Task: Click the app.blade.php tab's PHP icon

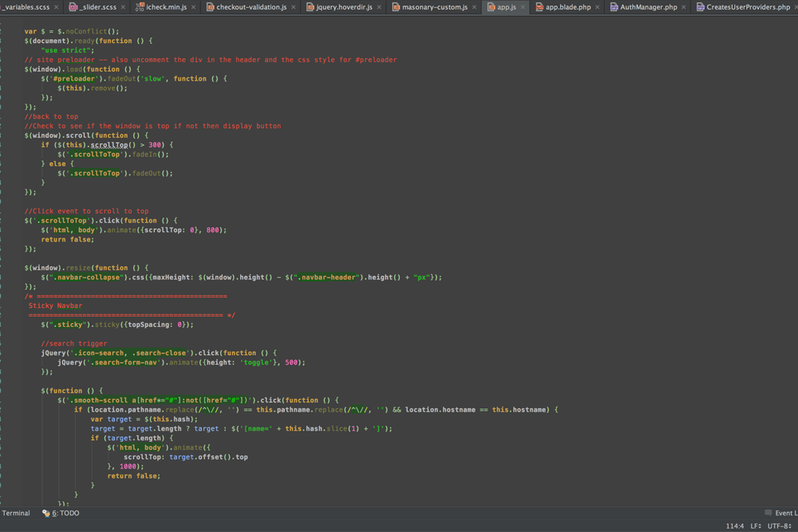Action: [x=539, y=7]
